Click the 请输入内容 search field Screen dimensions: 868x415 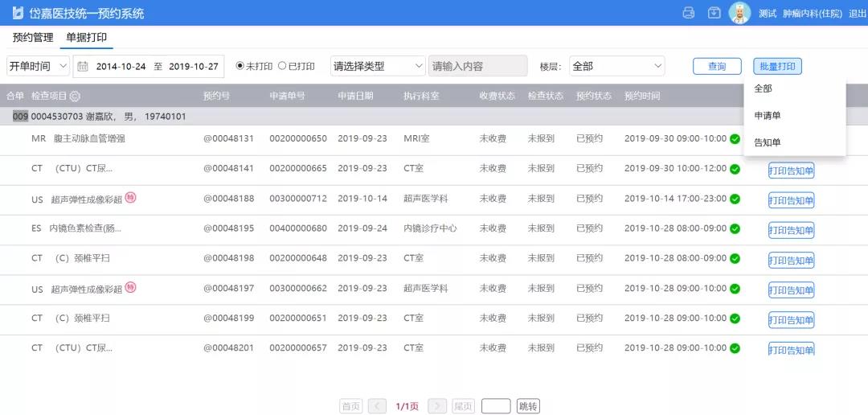[477, 66]
